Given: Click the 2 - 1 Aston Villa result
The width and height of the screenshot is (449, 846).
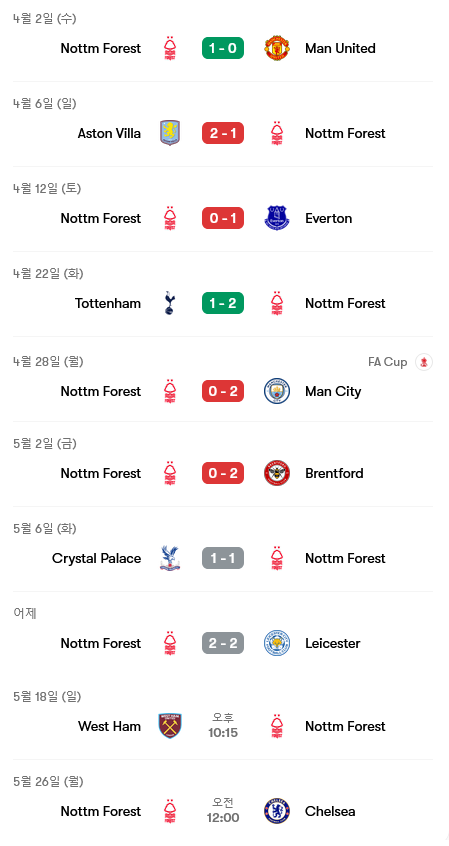Looking at the screenshot, I should pyautogui.click(x=223, y=133).
